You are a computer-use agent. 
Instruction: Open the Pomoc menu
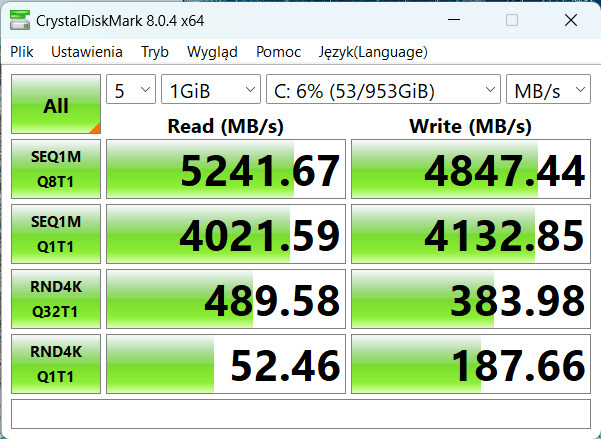click(278, 52)
